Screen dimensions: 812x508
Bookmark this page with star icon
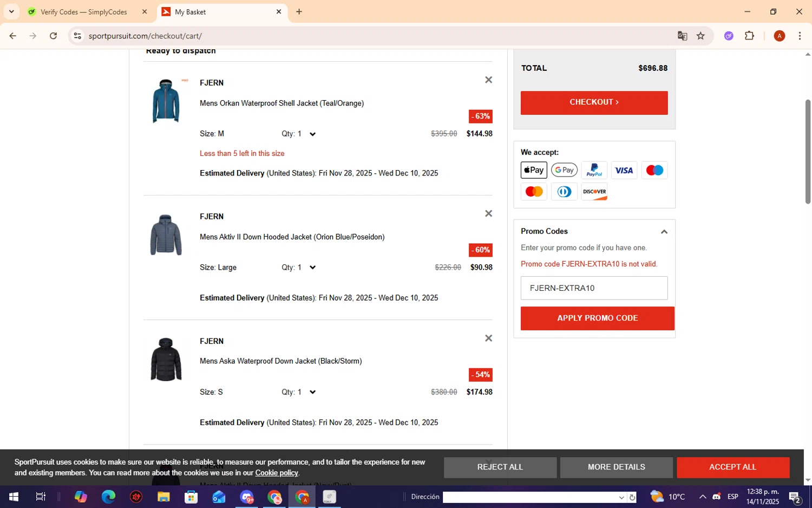point(700,36)
